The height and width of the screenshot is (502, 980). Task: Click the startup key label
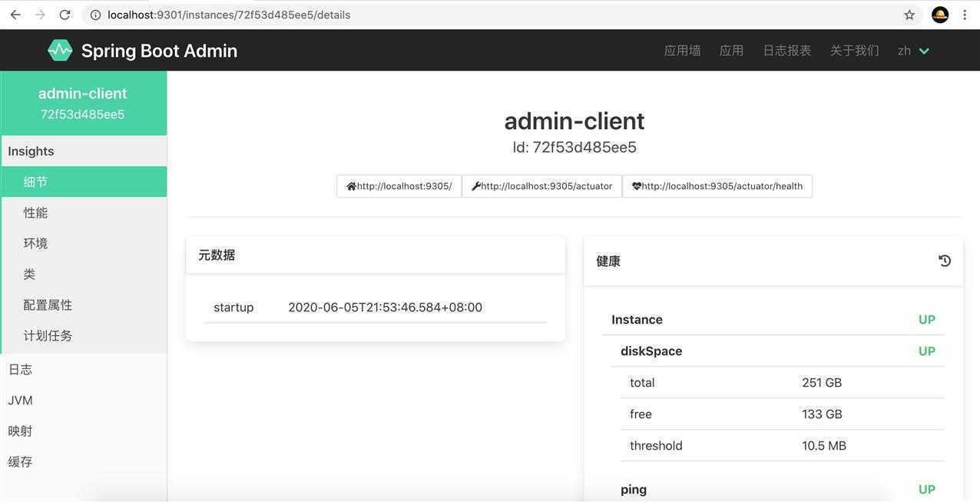233,308
